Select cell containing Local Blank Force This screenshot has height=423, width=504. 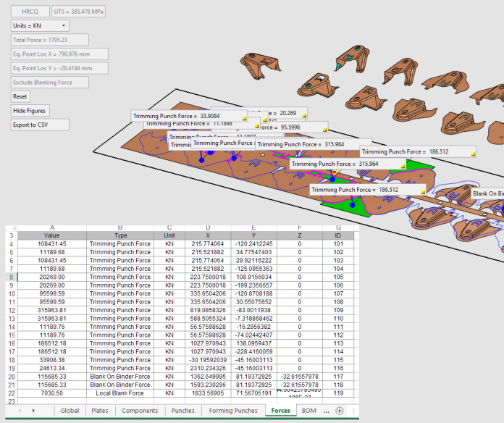[x=119, y=392]
